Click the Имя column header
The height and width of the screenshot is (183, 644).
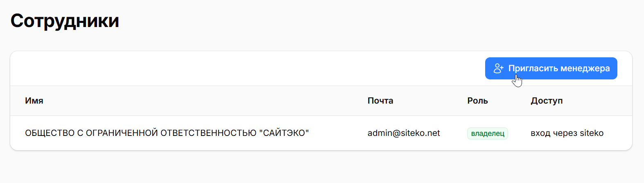point(34,101)
